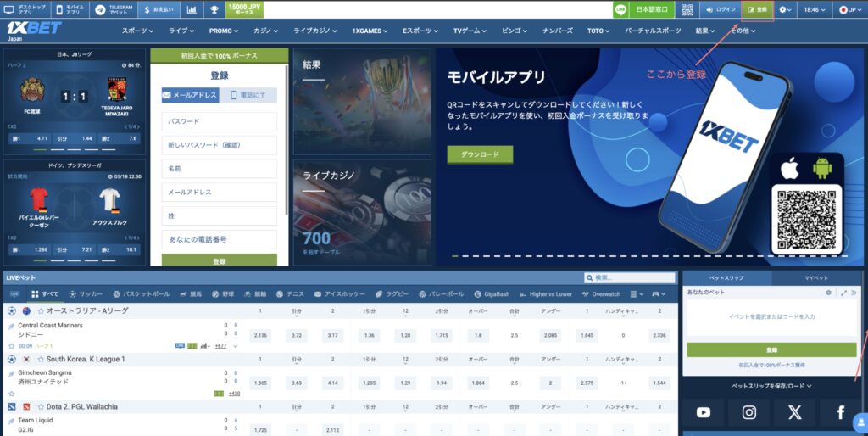Expand ベットスリップを保存/ロード
Screen dimensions: 868x436
pos(771,386)
